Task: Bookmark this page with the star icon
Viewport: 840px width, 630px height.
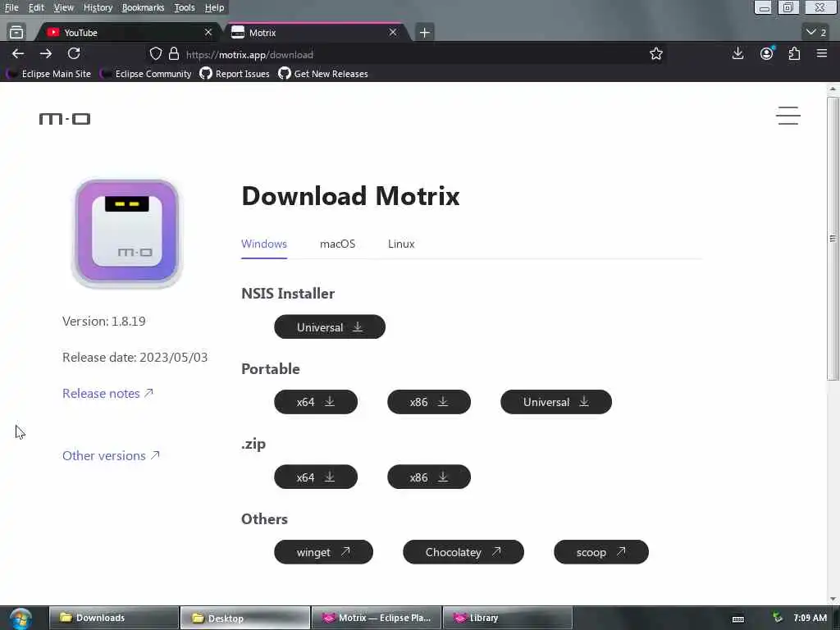Action: coord(655,53)
